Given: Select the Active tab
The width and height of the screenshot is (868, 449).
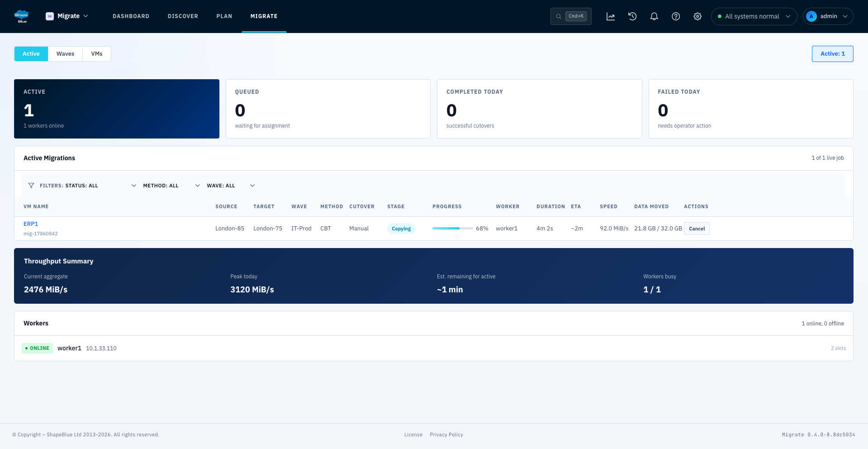Looking at the screenshot, I should [x=31, y=54].
